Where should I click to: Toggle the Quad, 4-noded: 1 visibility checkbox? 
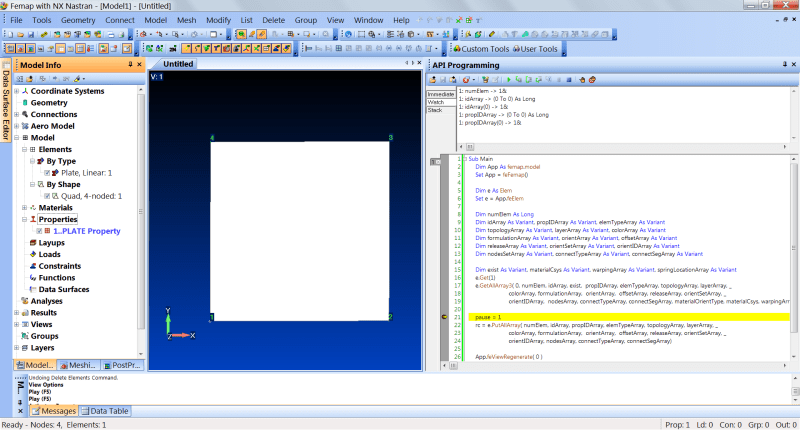(x=47, y=196)
